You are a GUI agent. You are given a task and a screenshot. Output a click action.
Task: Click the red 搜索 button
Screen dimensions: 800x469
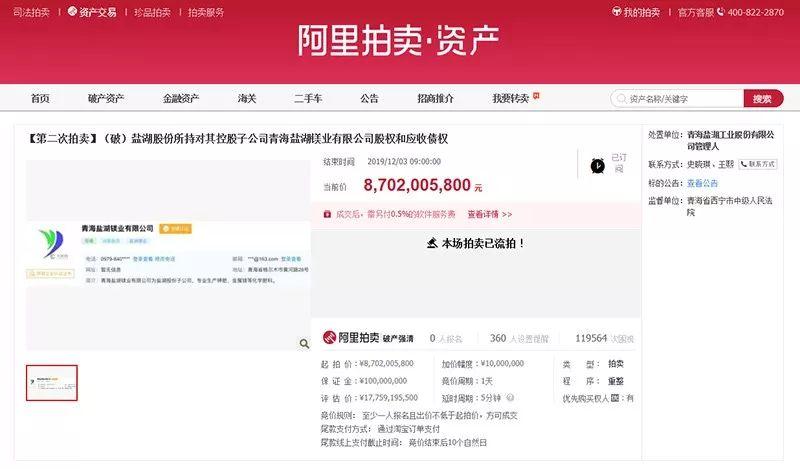click(763, 98)
